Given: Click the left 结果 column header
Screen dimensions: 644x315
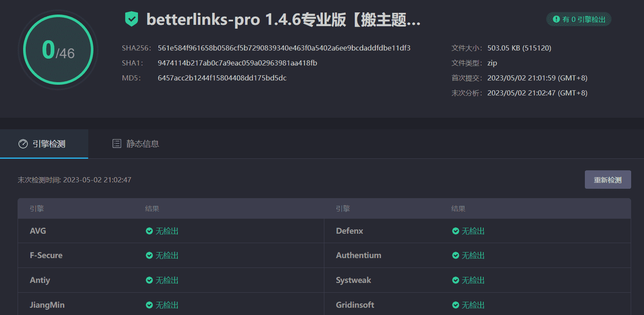Looking at the screenshot, I should (152, 209).
